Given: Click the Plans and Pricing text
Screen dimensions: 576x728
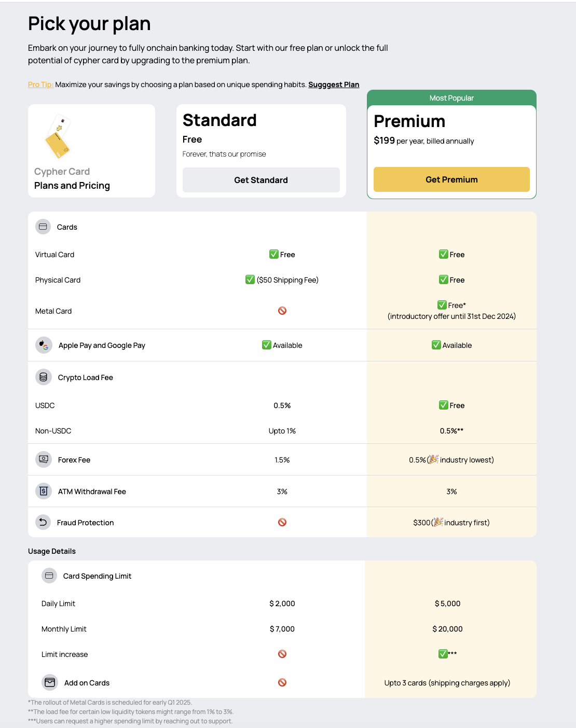Looking at the screenshot, I should click(72, 186).
